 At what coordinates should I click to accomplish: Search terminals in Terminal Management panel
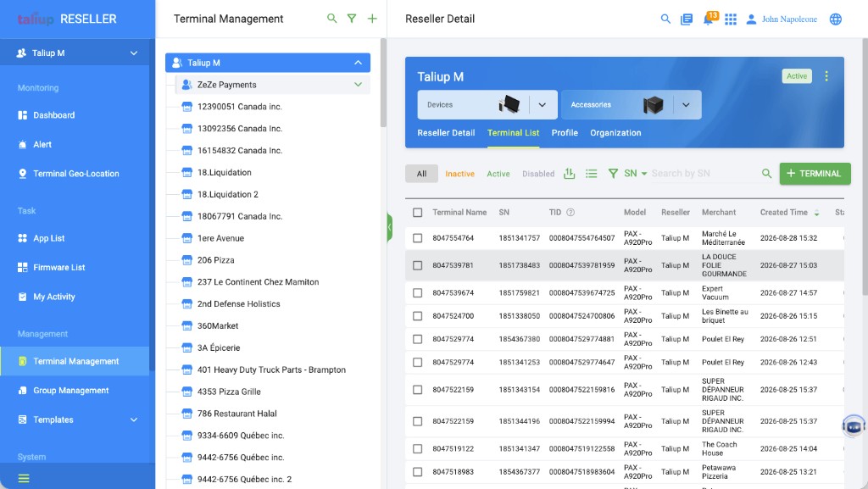[331, 19]
